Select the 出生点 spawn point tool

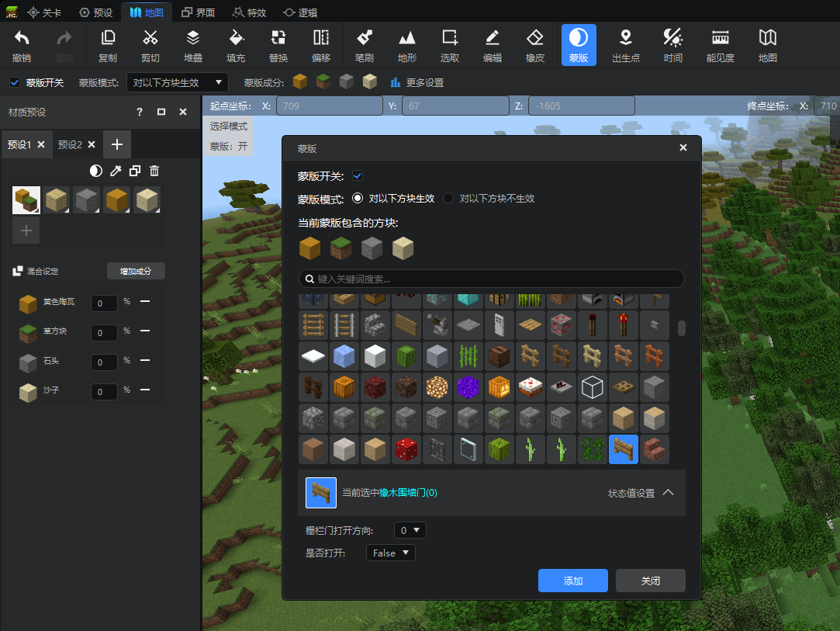(626, 45)
